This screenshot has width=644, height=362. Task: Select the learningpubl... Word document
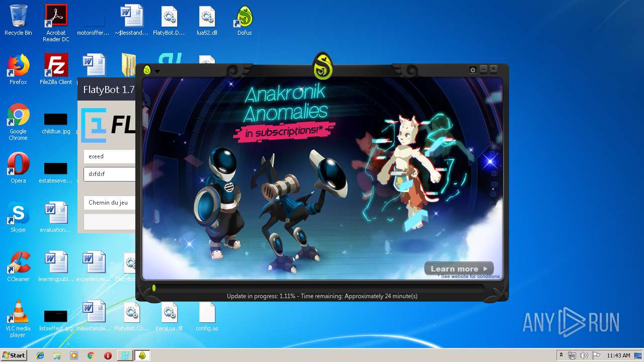coord(56,266)
